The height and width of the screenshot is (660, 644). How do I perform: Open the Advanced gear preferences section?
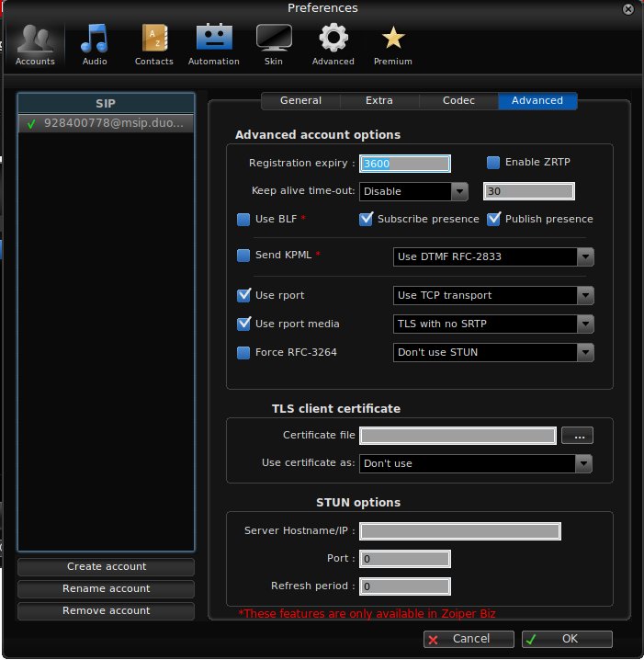333,44
